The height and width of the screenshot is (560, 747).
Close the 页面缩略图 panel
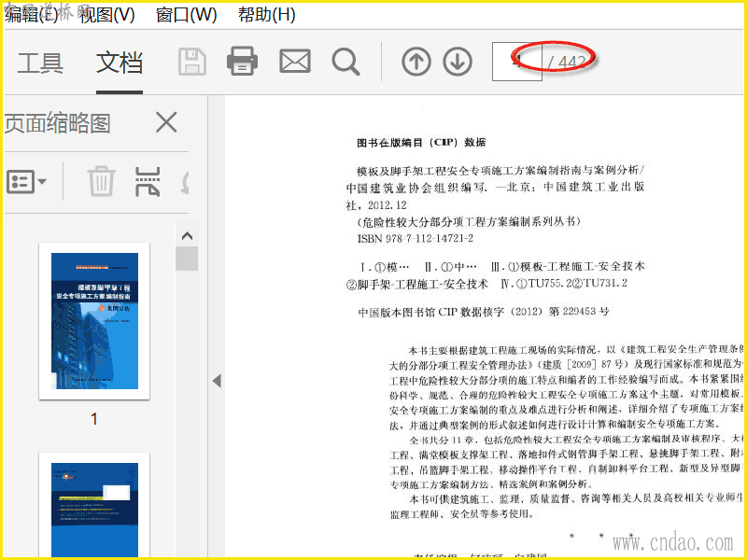click(166, 122)
